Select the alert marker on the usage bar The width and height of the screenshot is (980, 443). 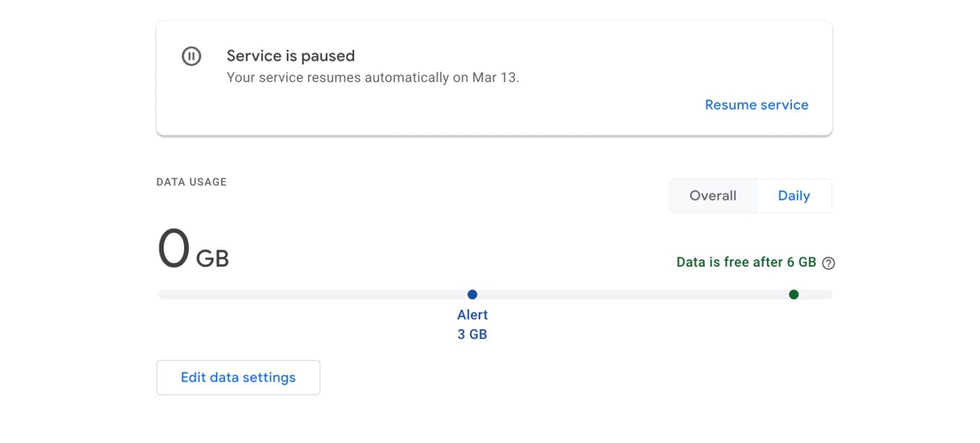[472, 295]
